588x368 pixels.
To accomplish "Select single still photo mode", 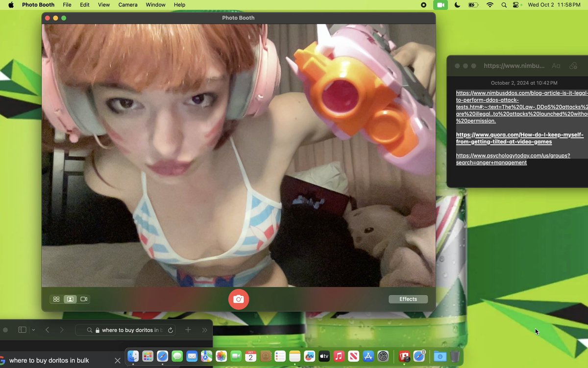I will 70,299.
